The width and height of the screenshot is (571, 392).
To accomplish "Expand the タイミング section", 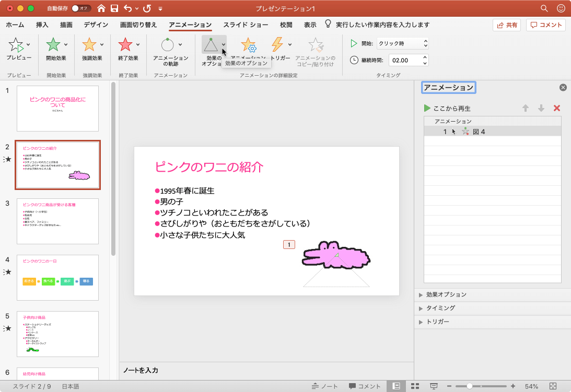I will pyautogui.click(x=440, y=308).
